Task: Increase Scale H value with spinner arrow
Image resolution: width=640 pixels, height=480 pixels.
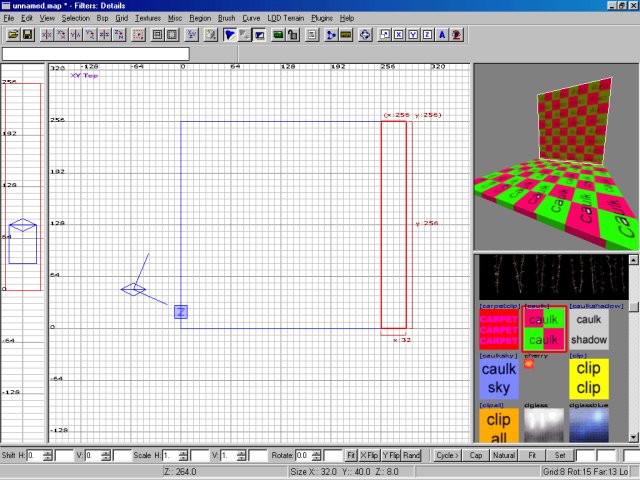Action: tap(182, 452)
